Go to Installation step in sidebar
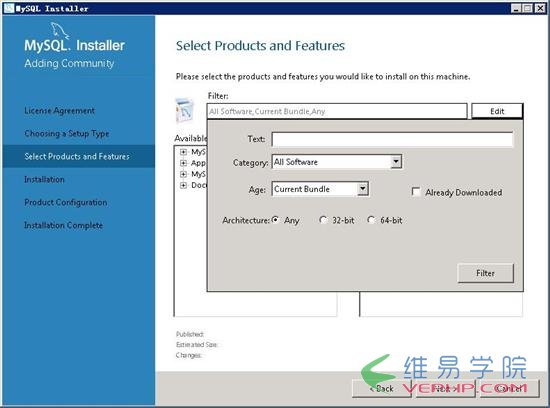This screenshot has height=408, width=550. coord(44,180)
